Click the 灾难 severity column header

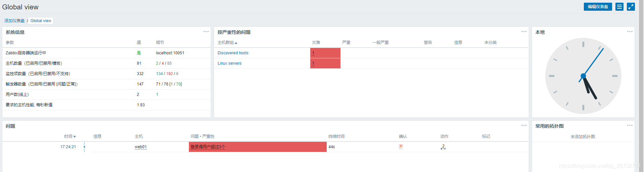pyautogui.click(x=316, y=43)
